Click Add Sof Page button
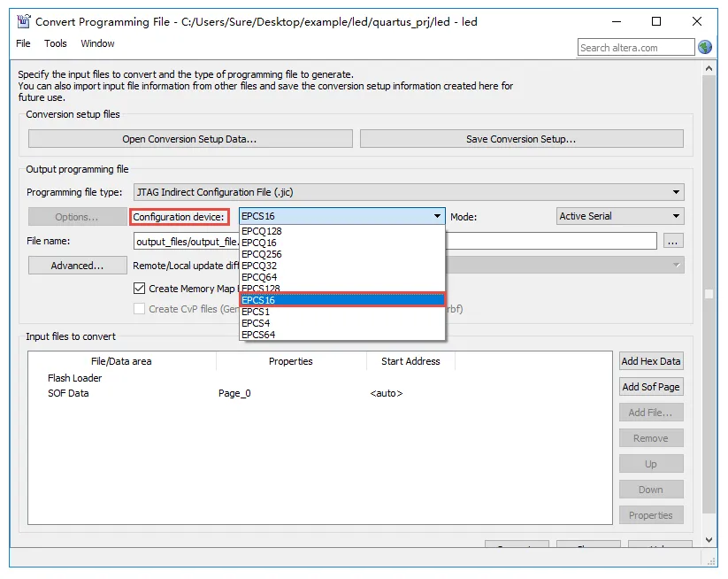Image resolution: width=728 pixels, height=579 pixels. click(651, 387)
